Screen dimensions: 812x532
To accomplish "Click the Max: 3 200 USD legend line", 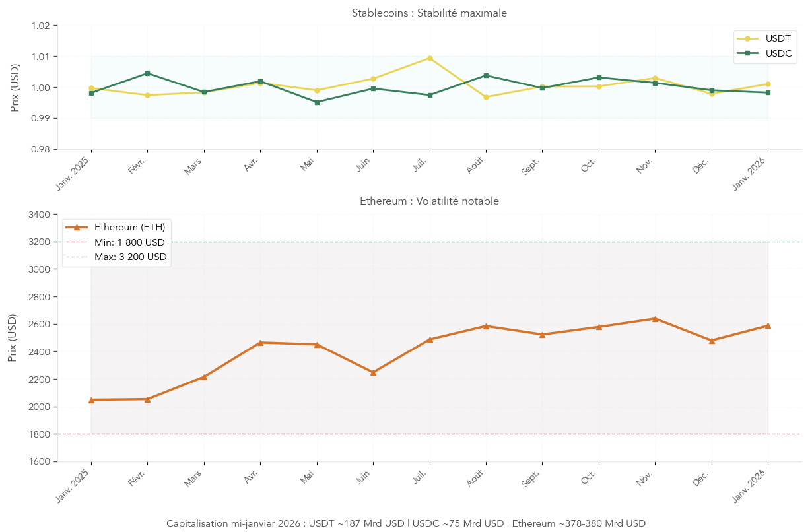I will click(76, 257).
